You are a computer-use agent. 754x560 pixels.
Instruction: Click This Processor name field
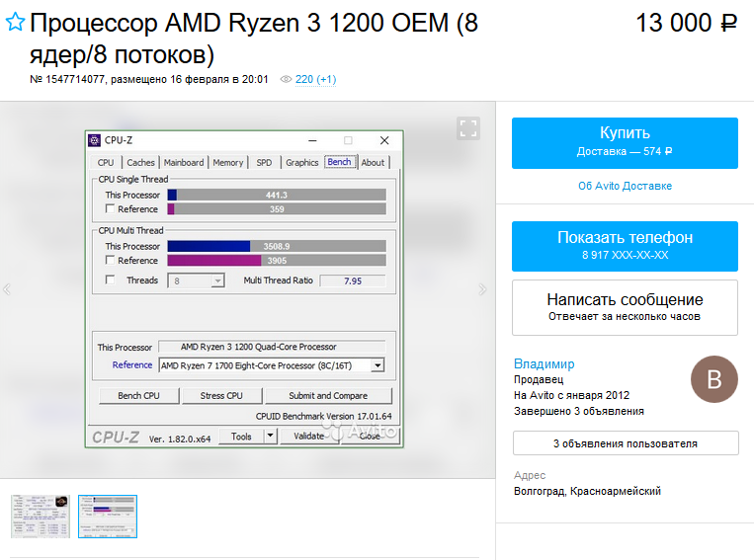pyautogui.click(x=272, y=347)
